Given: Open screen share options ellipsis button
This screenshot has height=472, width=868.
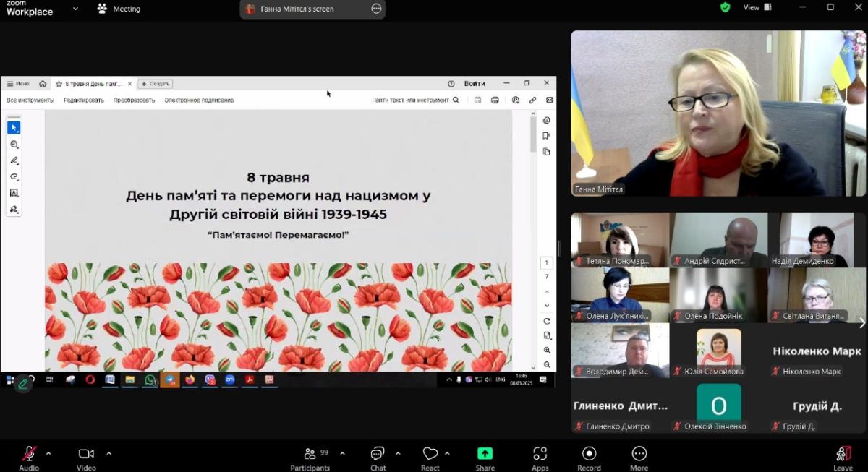Looking at the screenshot, I should pos(376,9).
